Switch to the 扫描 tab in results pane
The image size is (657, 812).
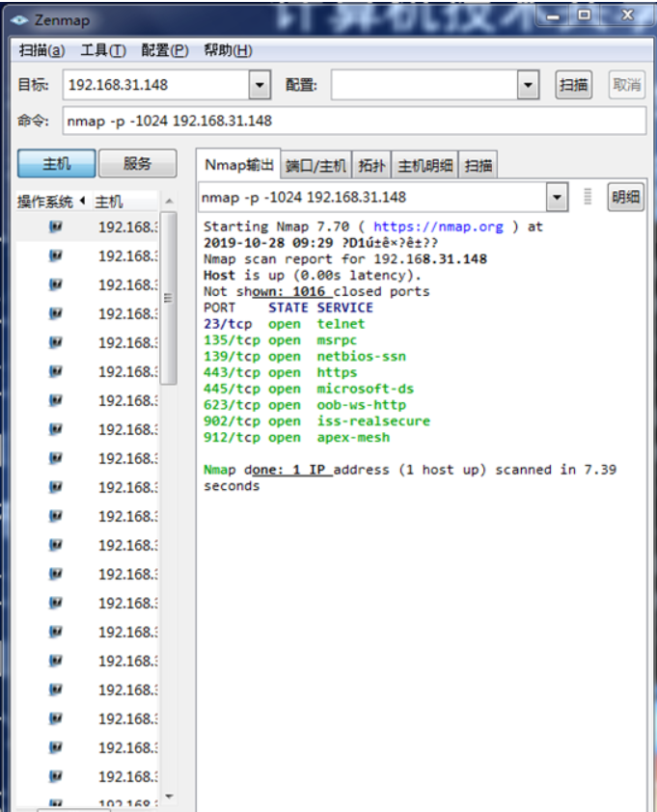(479, 166)
